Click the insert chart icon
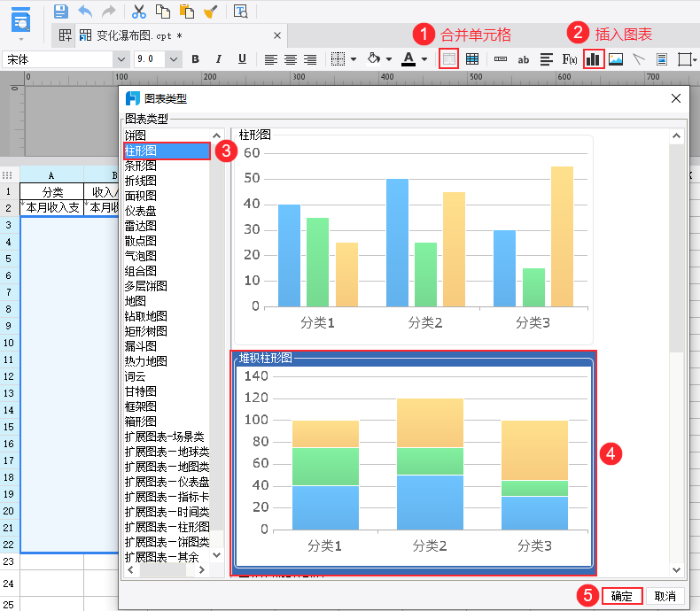700x611 pixels. click(x=594, y=58)
